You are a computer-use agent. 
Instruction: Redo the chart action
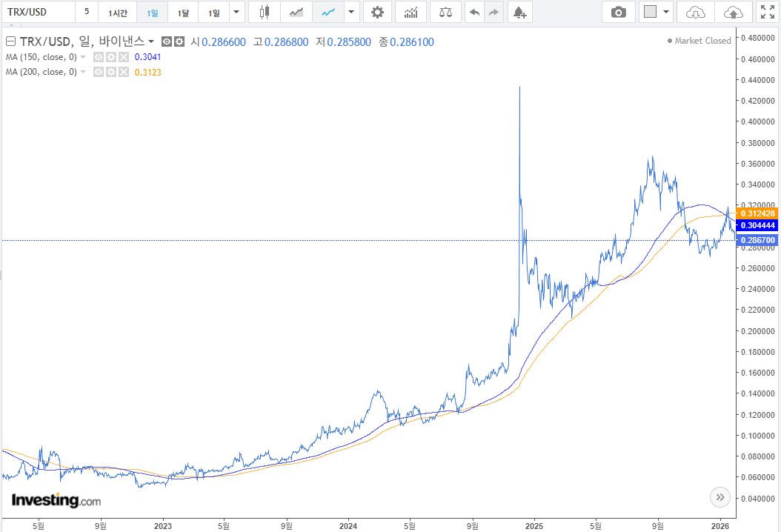pos(493,12)
